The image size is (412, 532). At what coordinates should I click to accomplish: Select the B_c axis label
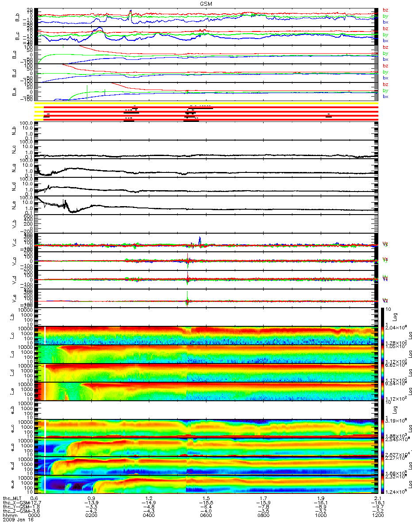click(18, 36)
